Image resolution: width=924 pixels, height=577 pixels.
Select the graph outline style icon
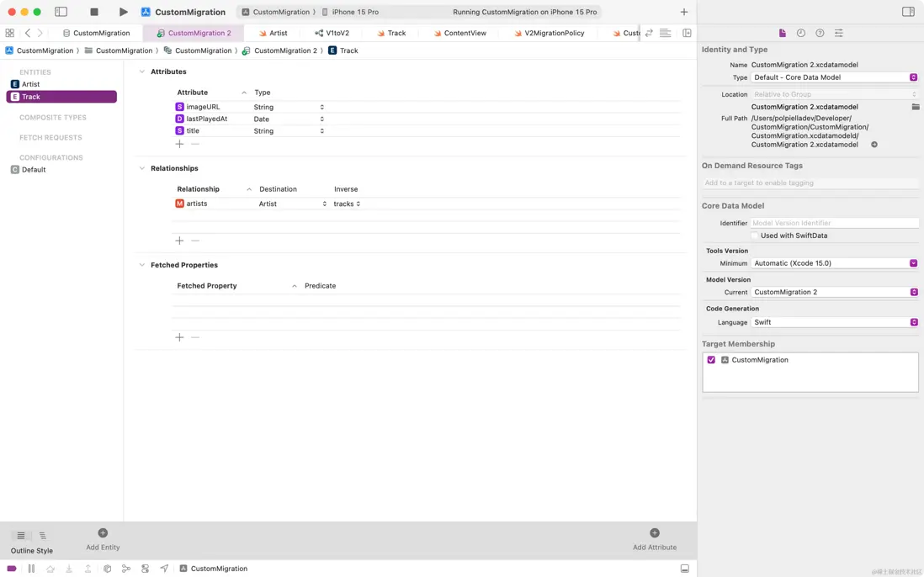click(42, 536)
